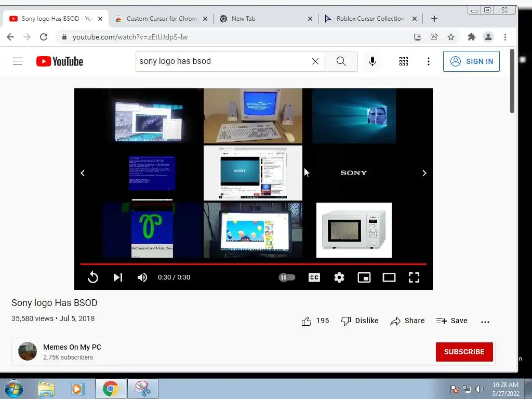This screenshot has width=532, height=399.
Task: Open YouTube settings three-dot menu
Action: click(x=429, y=61)
